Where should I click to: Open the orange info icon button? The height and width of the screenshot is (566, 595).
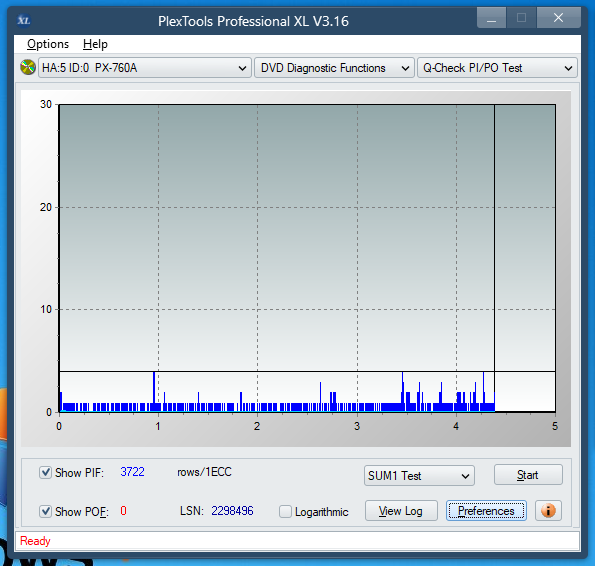pyautogui.click(x=548, y=511)
